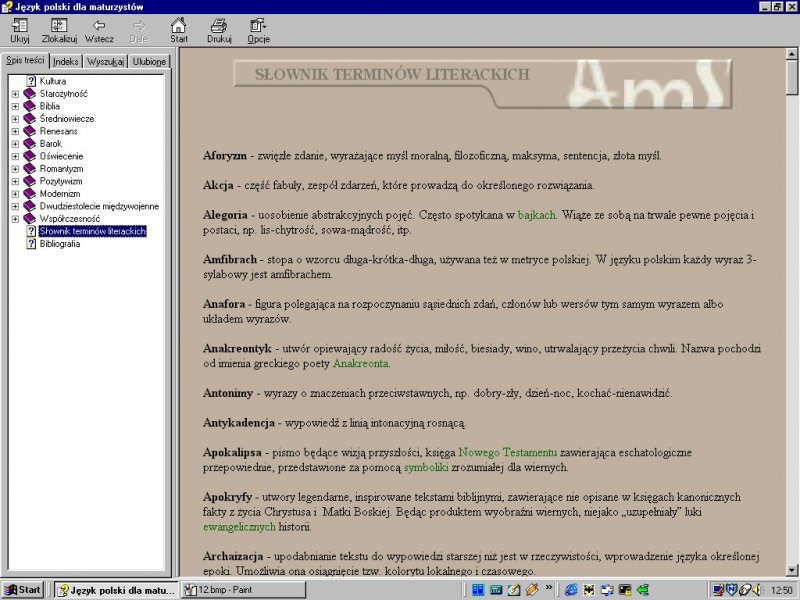Expand the Współczesność section node
Screen dimensions: 800x600
tap(15, 219)
